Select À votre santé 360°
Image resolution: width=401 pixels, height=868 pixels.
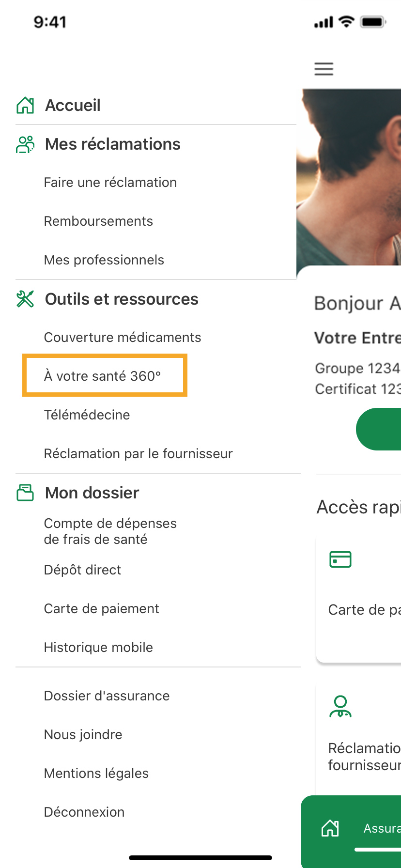(103, 376)
